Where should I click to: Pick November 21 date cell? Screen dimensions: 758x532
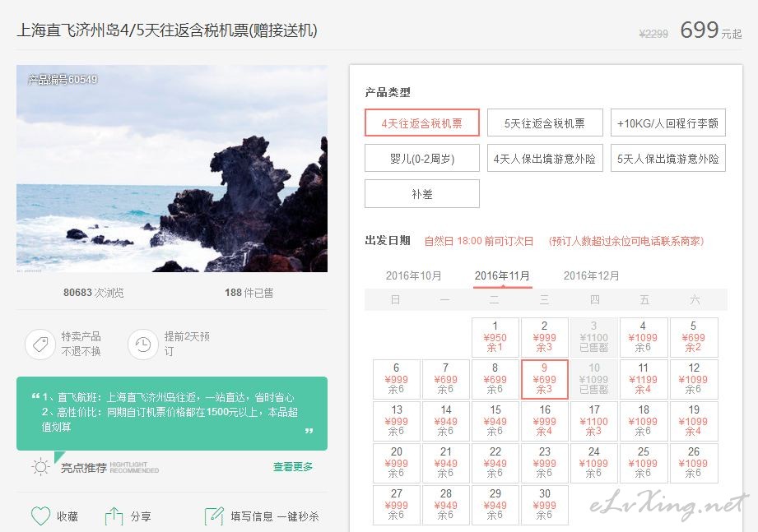(446, 463)
